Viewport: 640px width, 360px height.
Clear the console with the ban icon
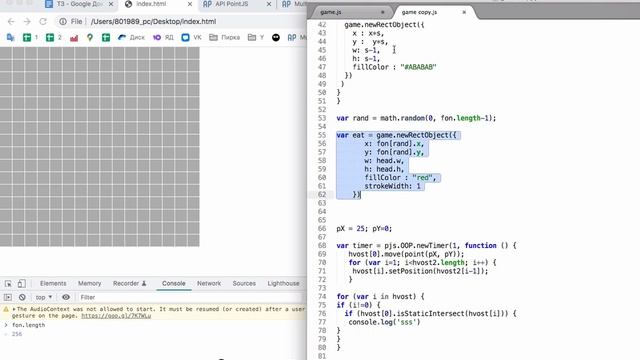coord(22,297)
